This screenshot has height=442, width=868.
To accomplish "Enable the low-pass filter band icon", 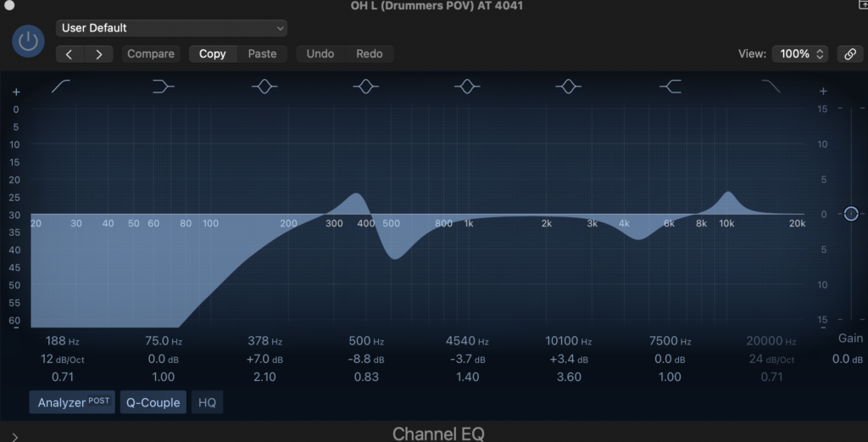I will click(x=771, y=87).
